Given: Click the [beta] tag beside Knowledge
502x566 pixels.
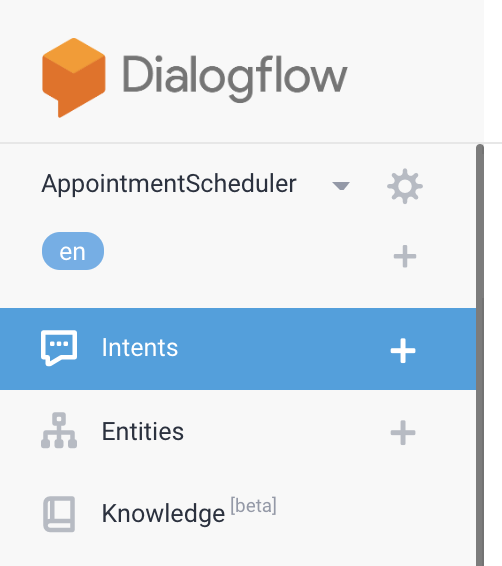Looking at the screenshot, I should point(253,506).
